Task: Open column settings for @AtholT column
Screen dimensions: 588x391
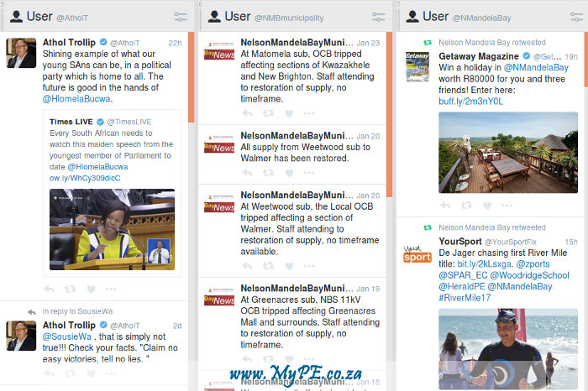Action: (x=181, y=17)
